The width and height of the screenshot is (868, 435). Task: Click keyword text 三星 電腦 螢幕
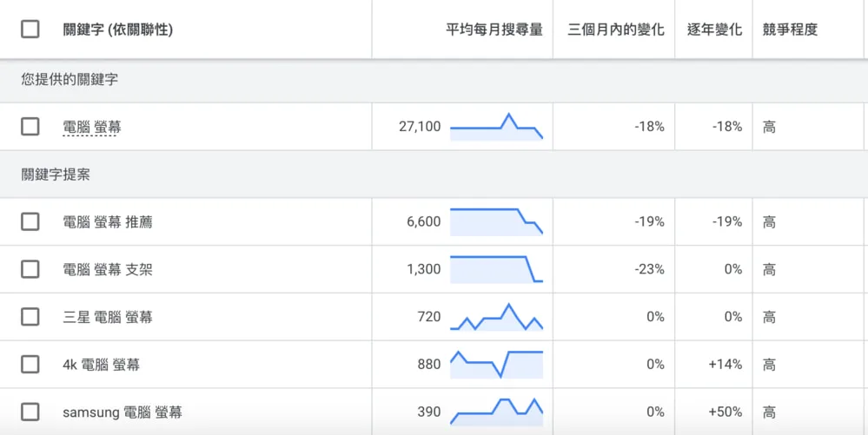(x=108, y=318)
